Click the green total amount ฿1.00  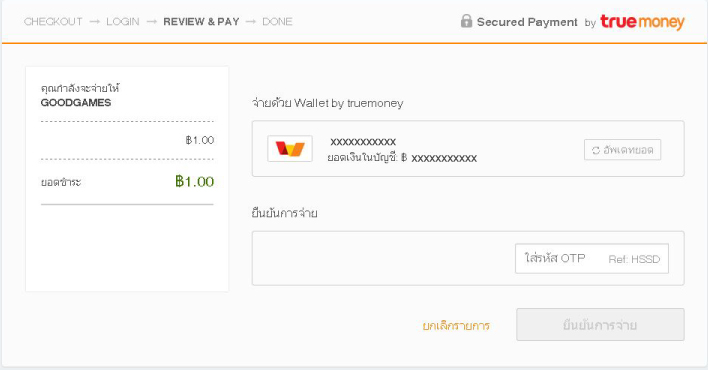195,182
